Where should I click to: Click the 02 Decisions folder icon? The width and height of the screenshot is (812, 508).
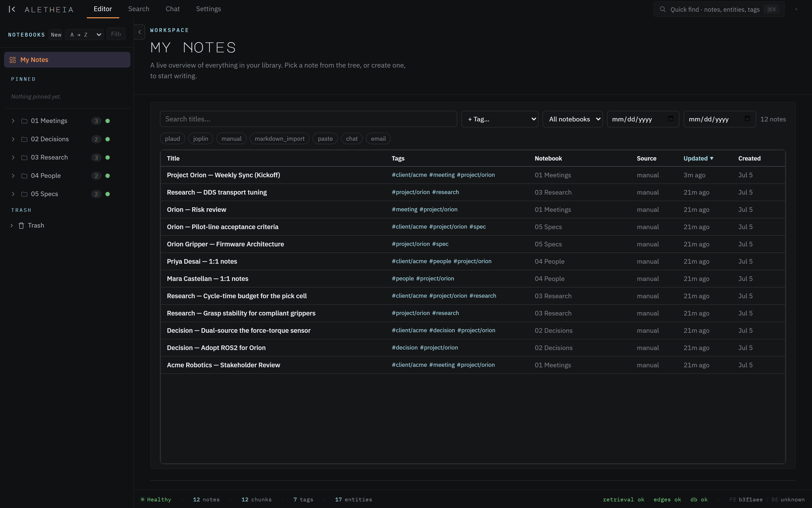(x=24, y=139)
